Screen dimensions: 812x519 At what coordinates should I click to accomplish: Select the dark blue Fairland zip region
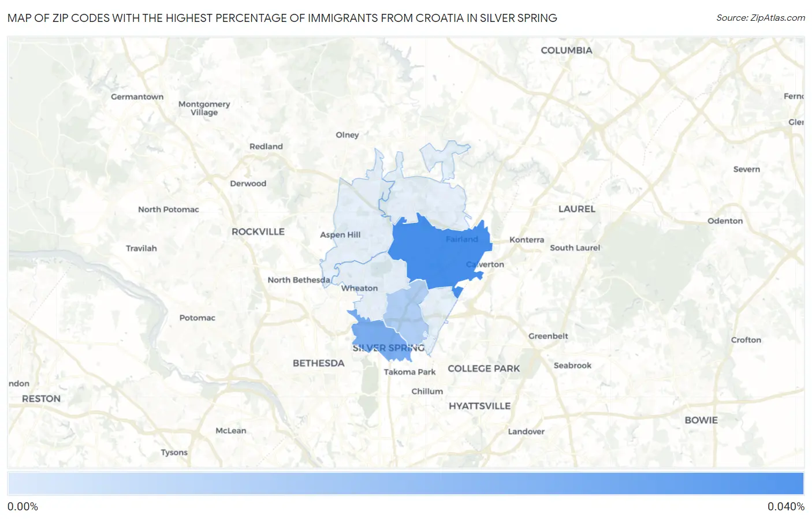coord(439,252)
